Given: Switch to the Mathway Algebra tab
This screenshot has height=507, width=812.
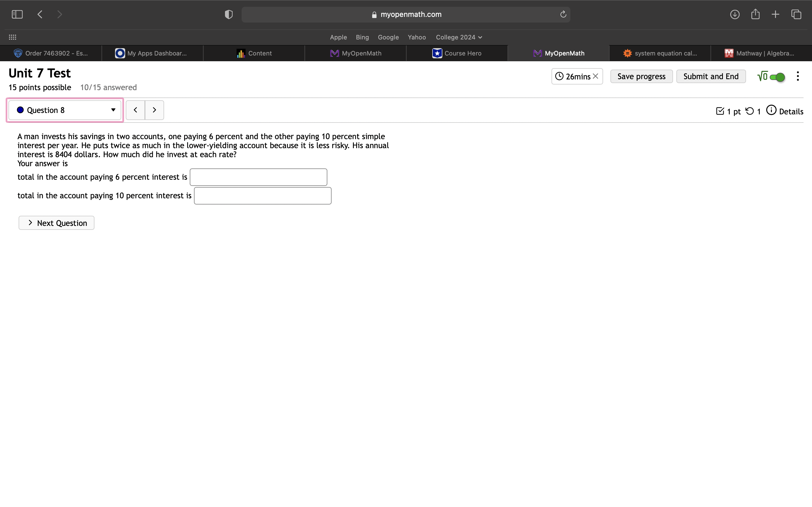Looking at the screenshot, I should (760, 53).
